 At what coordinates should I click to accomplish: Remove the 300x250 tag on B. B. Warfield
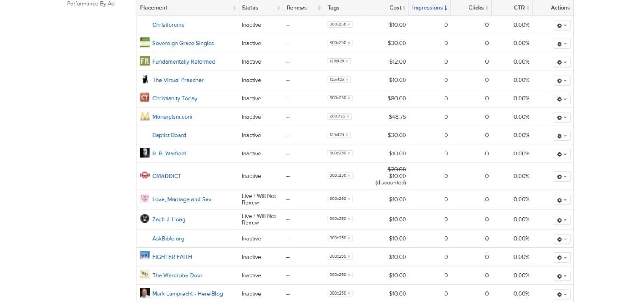pos(349,153)
